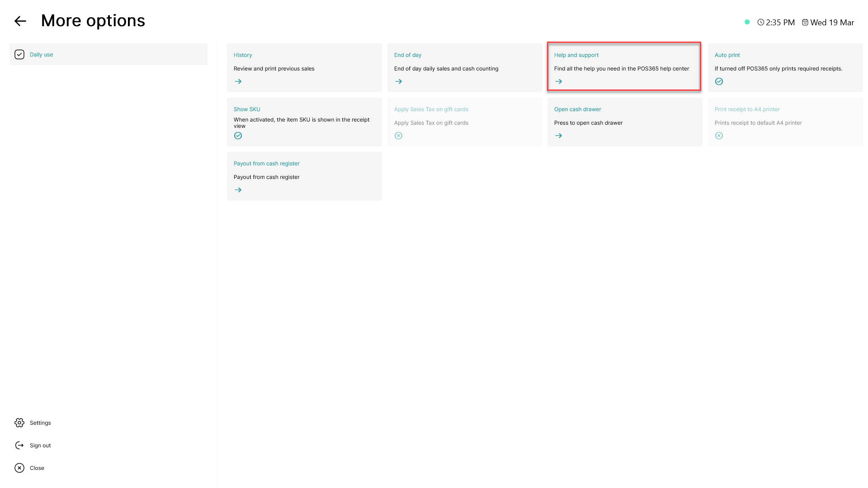The height and width of the screenshot is (488, 868).
Task: Open History using its arrow icon
Action: pyautogui.click(x=238, y=81)
